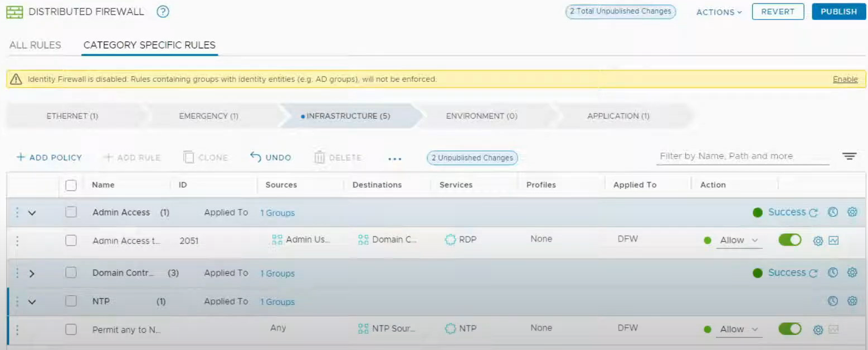This screenshot has height=350, width=868.
Task: Open settings gear for Admin Access policy
Action: pyautogui.click(x=852, y=212)
